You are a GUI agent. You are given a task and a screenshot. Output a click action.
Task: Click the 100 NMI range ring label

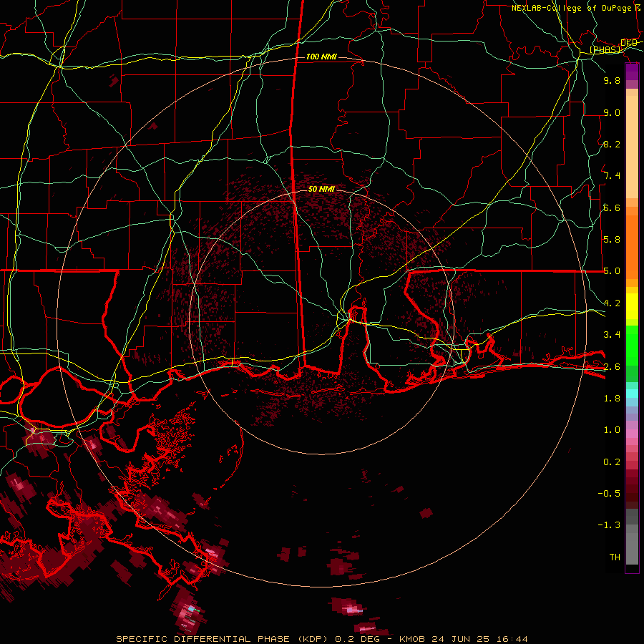(321, 57)
